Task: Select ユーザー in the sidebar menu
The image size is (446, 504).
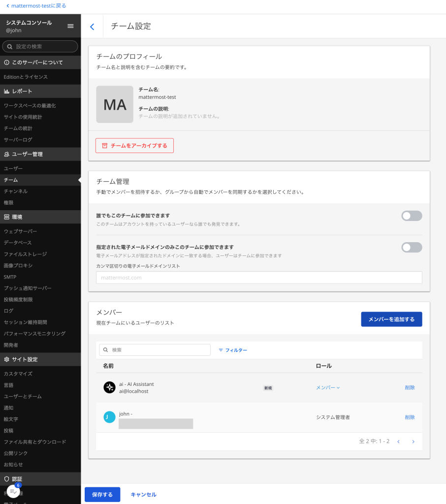Action: (13, 168)
